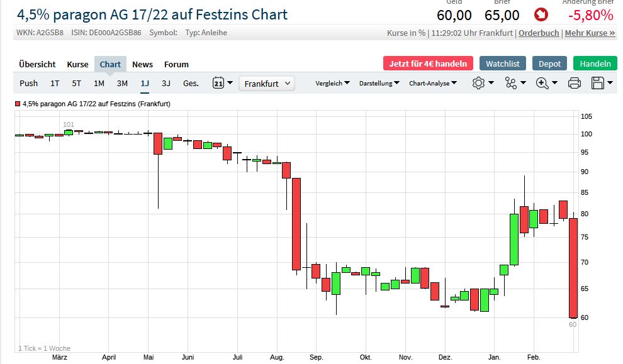Add the bond to Watchlist
This screenshot has height=364, width=623.
[x=503, y=63]
